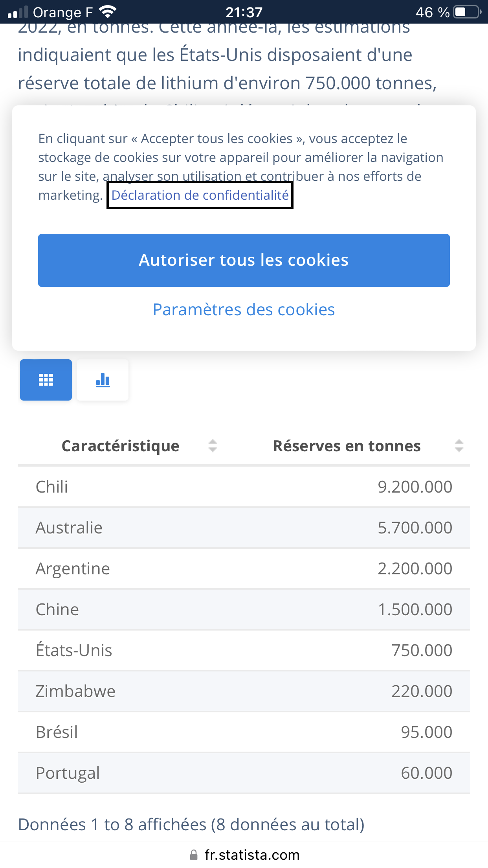Select the Chili table row
The height and width of the screenshot is (868, 488).
click(244, 487)
